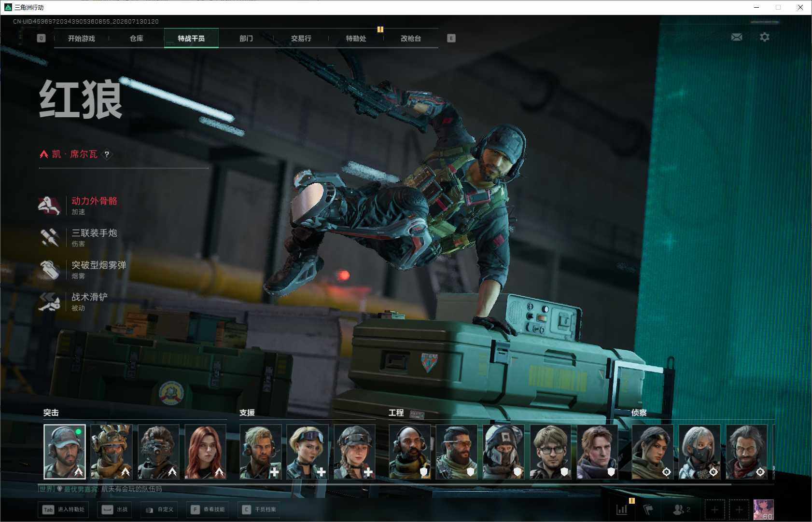
Task: Select the bearded support operator with headset
Action: [261, 452]
